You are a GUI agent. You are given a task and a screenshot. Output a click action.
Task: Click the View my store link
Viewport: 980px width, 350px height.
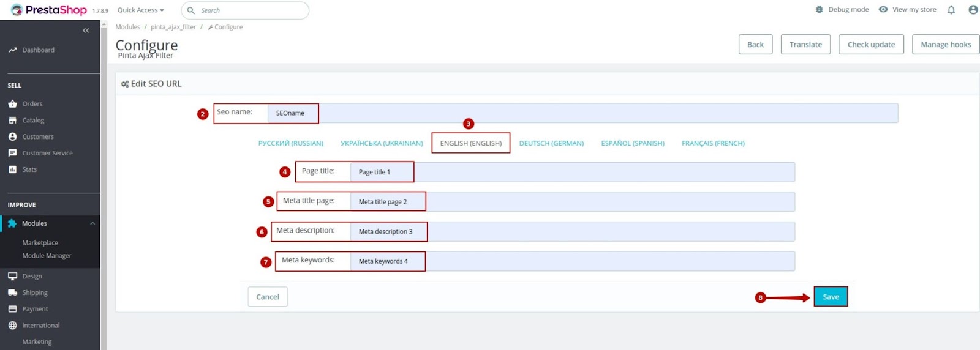(914, 10)
